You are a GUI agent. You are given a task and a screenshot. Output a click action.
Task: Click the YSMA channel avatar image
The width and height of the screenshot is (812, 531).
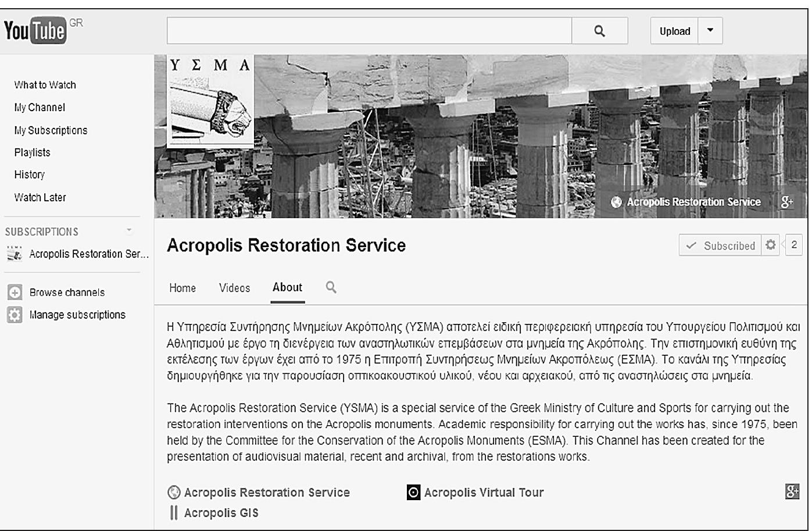pyautogui.click(x=210, y=101)
